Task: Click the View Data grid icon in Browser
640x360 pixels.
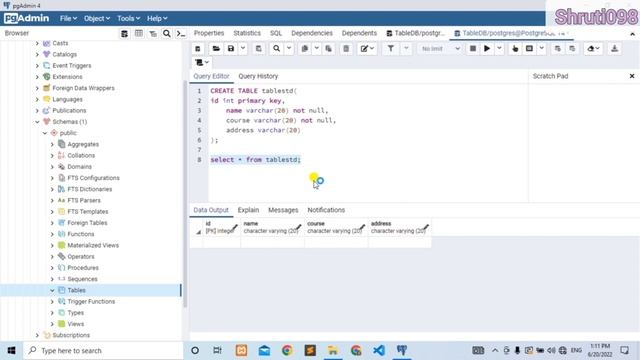Action: point(139,33)
